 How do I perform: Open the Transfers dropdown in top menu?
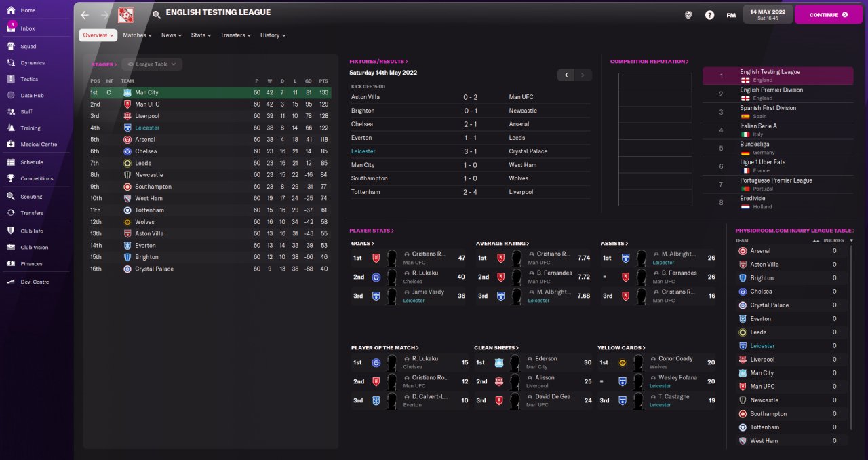[235, 35]
